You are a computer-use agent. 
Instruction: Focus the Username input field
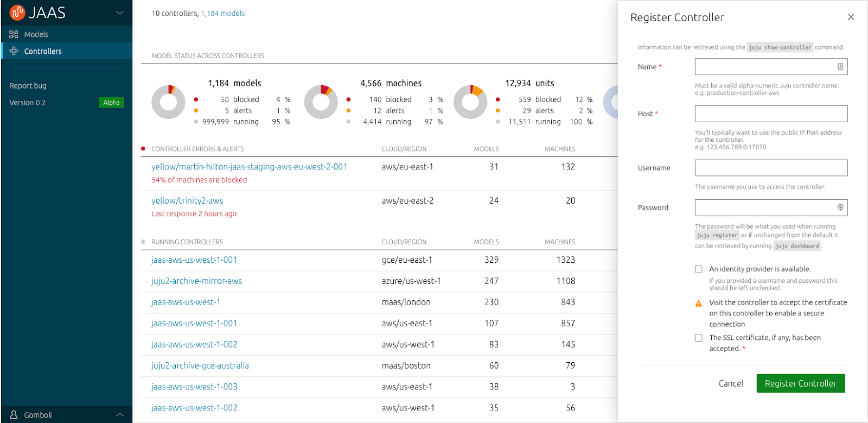click(x=771, y=168)
